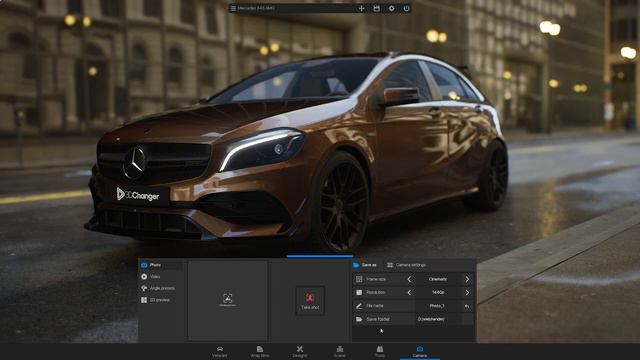The height and width of the screenshot is (360, 640).
Task: Select the Photo mode in side list
Action: 160,265
